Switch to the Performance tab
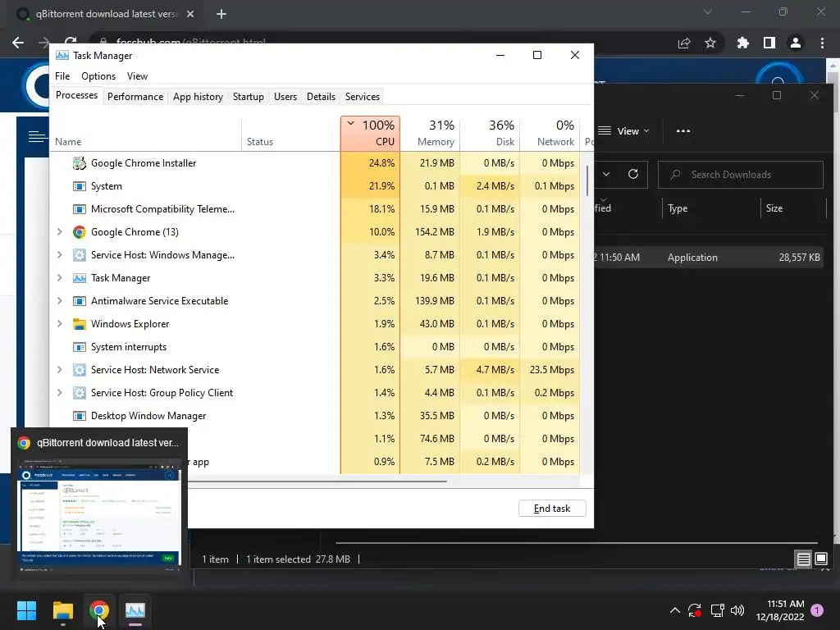 point(135,97)
